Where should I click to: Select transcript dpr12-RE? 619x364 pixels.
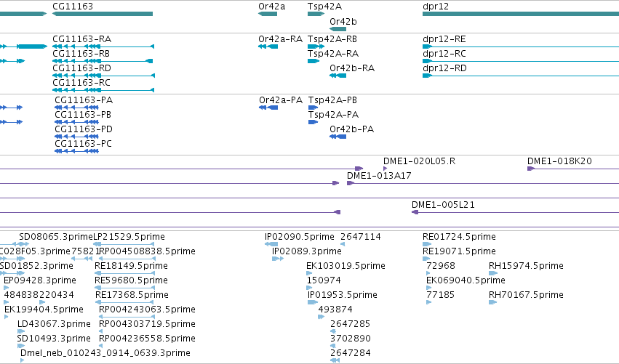444,39
